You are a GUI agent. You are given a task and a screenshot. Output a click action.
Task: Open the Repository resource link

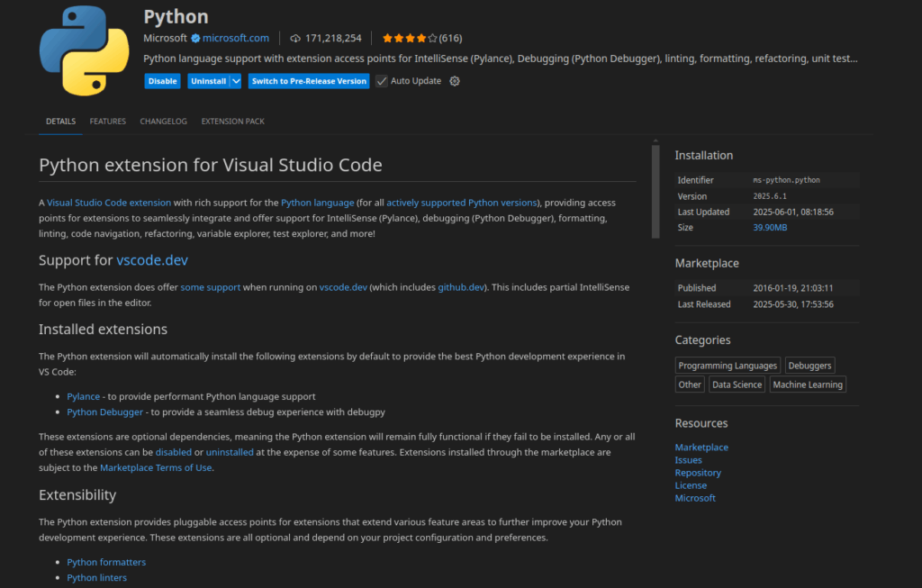coord(698,473)
